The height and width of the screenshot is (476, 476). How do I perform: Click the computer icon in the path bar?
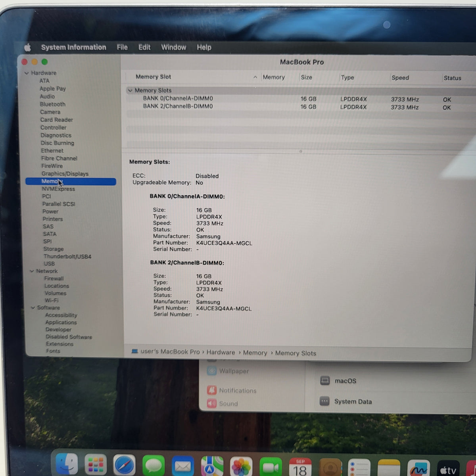pyautogui.click(x=135, y=351)
